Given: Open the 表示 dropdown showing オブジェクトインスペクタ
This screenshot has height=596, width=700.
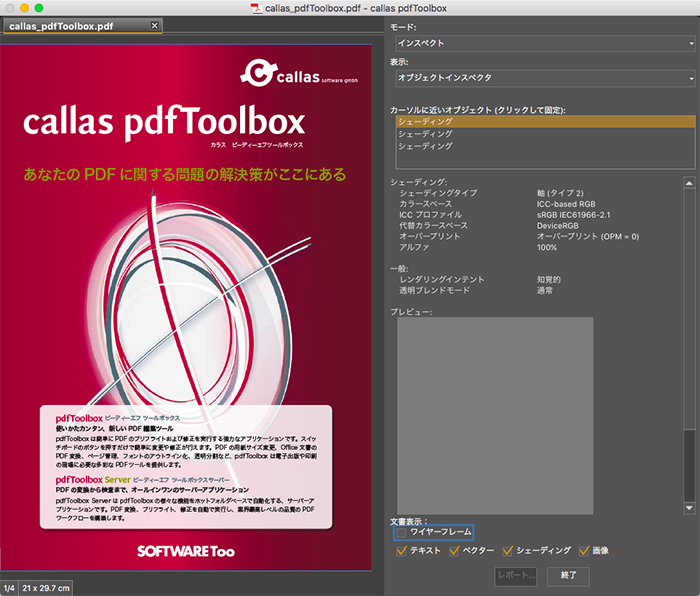Looking at the screenshot, I should (x=545, y=78).
